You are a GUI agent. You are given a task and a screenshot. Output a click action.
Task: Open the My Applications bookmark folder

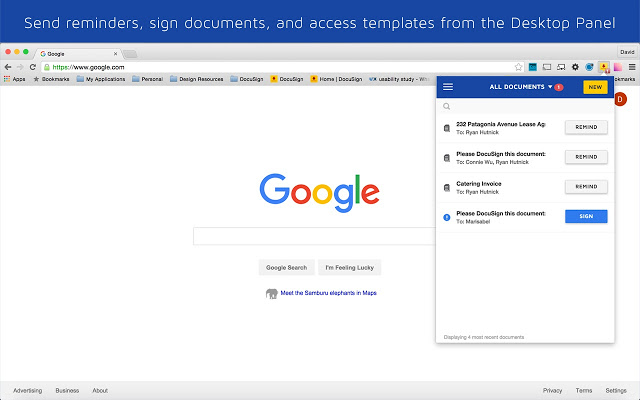[x=101, y=79]
